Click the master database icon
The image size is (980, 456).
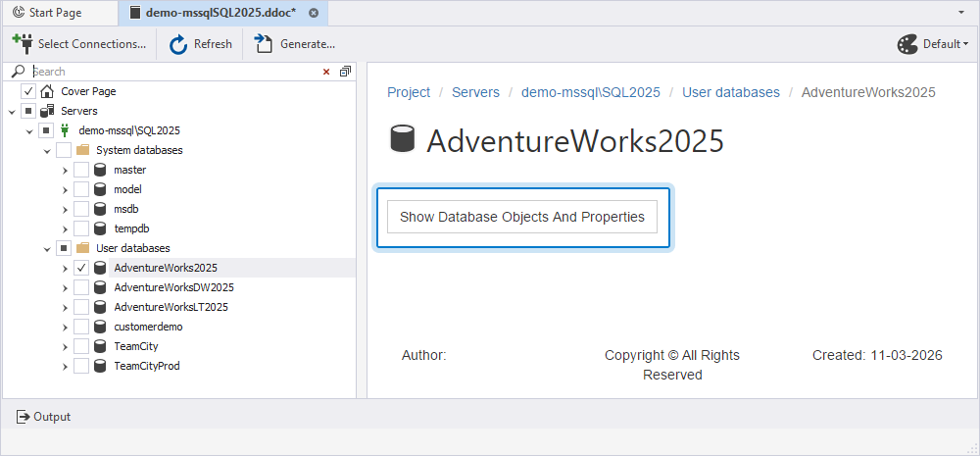pos(99,170)
